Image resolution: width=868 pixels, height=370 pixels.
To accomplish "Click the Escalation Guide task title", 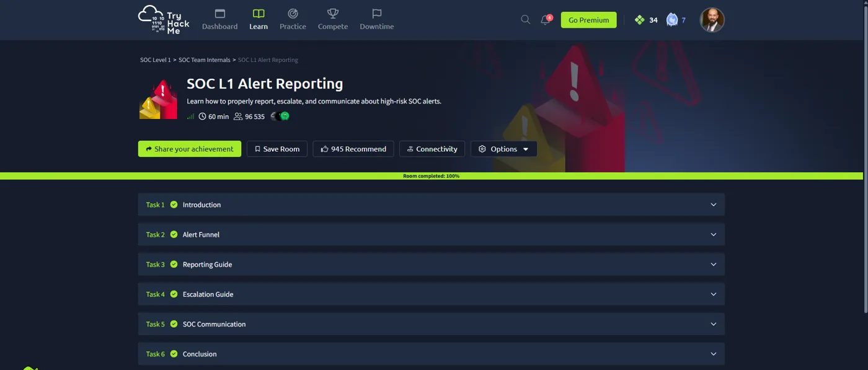I will [208, 294].
